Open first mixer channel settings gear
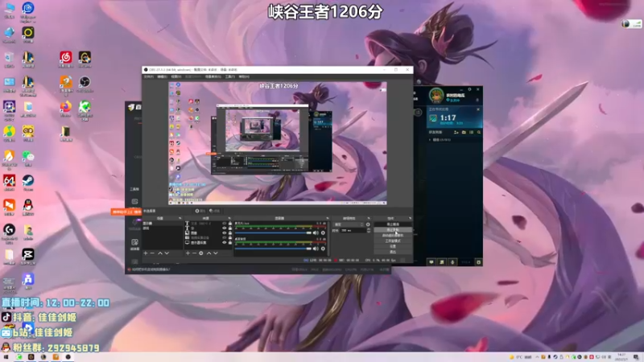This screenshot has height=362, width=644. [x=324, y=232]
